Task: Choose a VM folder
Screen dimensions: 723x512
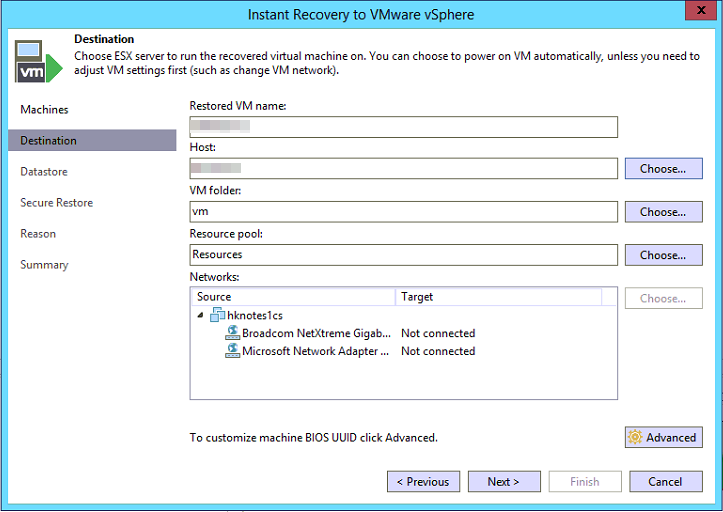Action: tap(663, 212)
